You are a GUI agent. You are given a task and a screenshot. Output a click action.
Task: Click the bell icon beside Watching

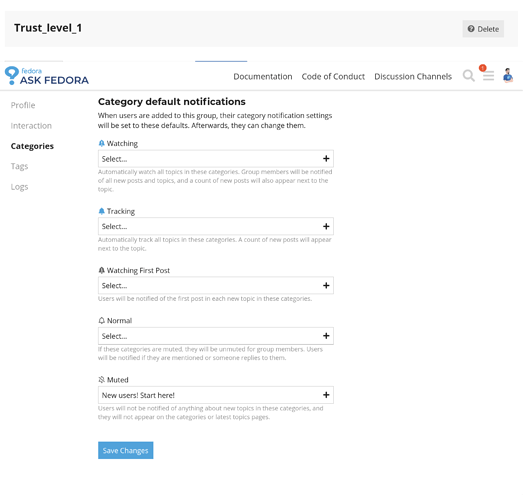coord(102,144)
